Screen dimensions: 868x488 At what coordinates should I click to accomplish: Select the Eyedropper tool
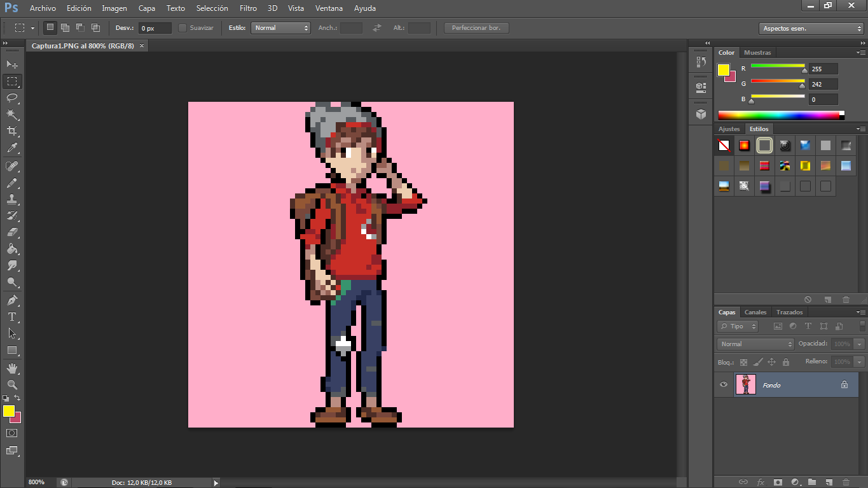12,148
